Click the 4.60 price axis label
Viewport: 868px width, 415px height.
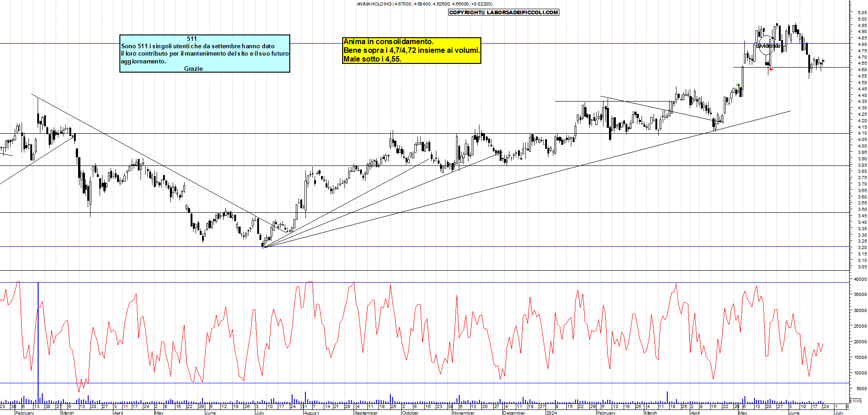tap(862, 70)
